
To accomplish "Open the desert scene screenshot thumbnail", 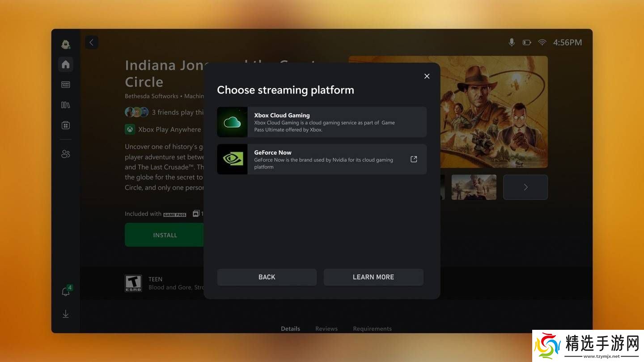I will point(474,187).
